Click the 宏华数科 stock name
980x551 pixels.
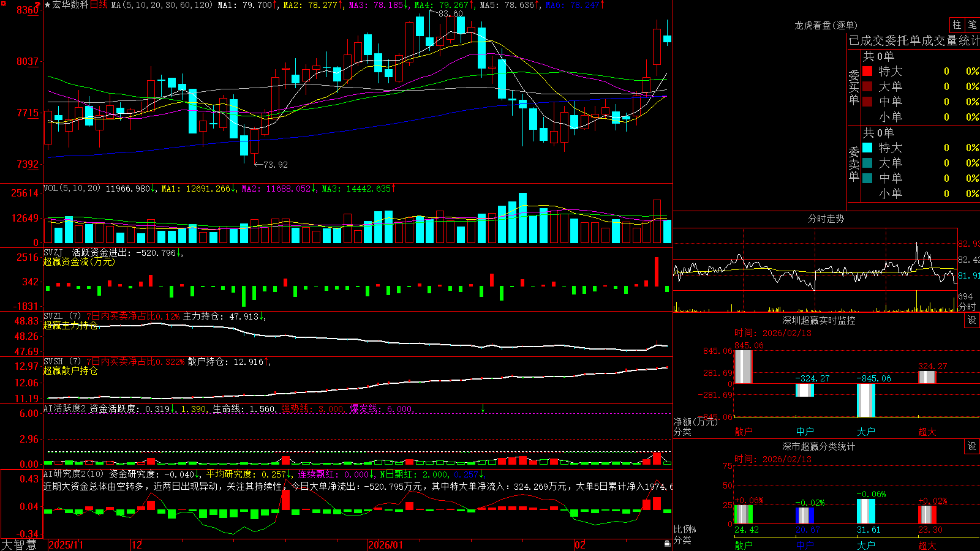(70, 5)
